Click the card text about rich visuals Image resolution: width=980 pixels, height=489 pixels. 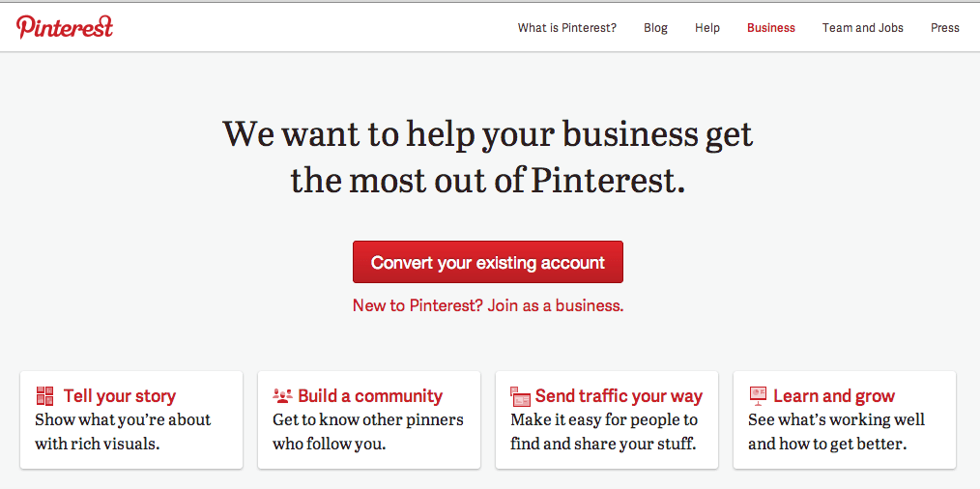coord(123,431)
